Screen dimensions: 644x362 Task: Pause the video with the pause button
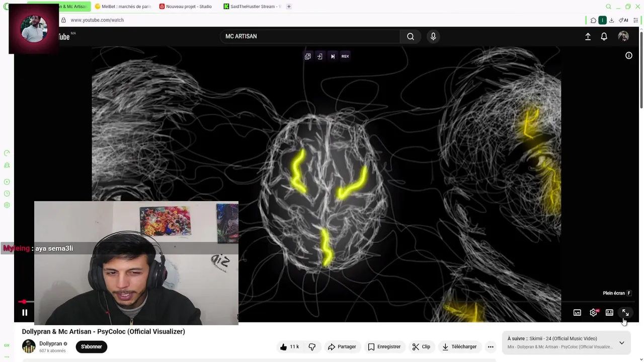click(24, 312)
